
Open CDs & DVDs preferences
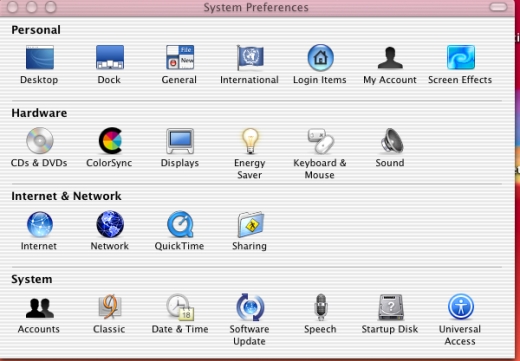click(x=40, y=140)
